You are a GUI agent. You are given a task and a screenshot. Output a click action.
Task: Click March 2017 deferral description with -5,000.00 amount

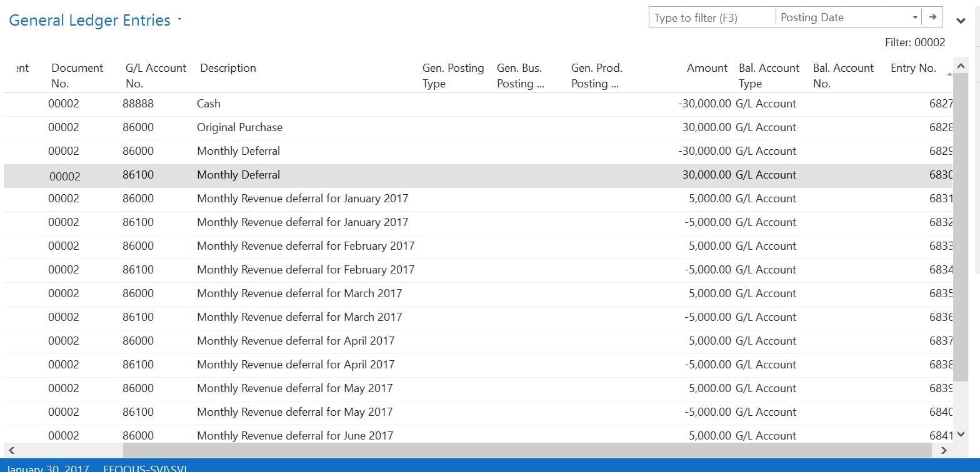299,317
